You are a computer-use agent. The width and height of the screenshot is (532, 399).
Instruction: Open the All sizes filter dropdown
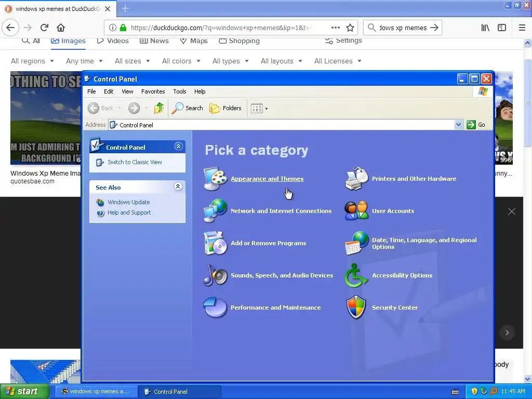(132, 61)
